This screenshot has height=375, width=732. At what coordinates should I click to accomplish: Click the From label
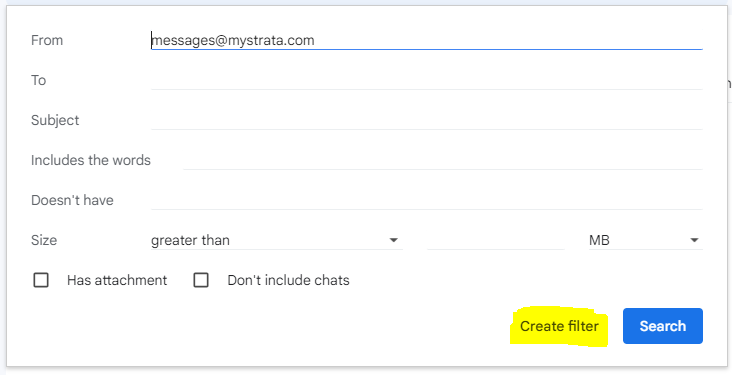47,40
